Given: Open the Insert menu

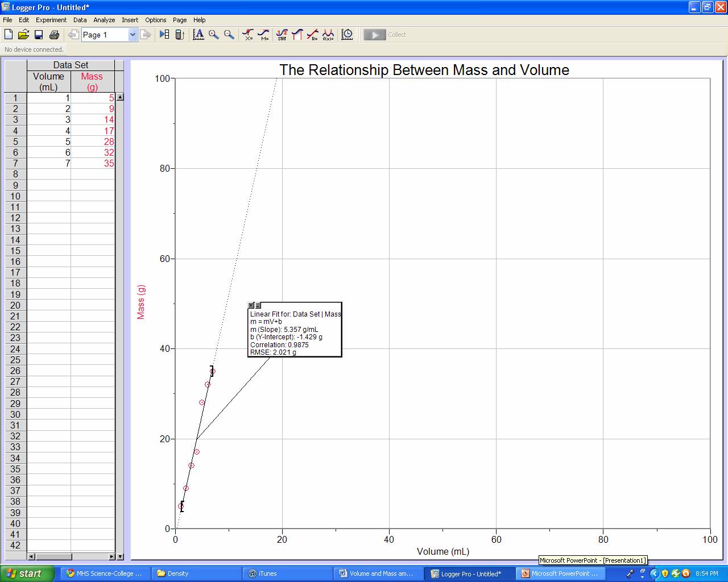Looking at the screenshot, I should [130, 20].
